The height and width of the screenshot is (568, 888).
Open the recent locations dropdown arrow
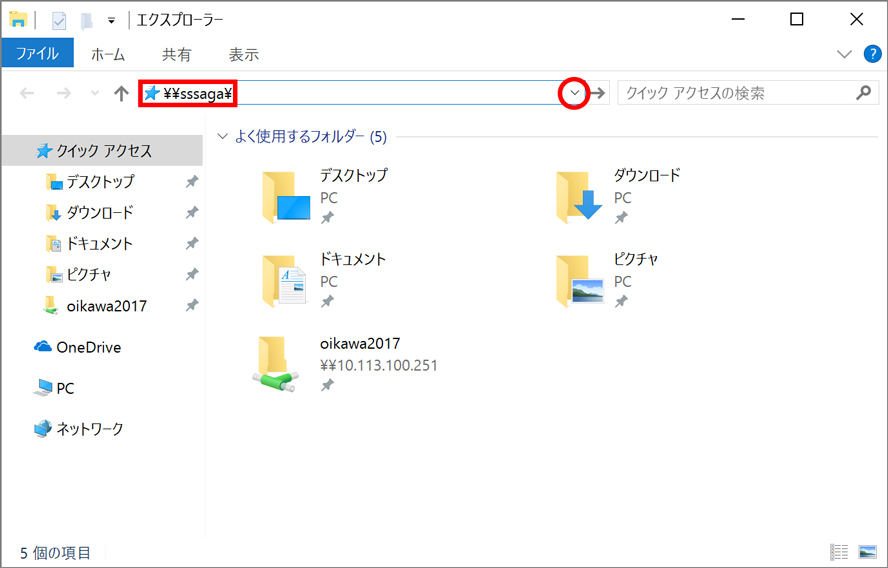click(x=95, y=93)
